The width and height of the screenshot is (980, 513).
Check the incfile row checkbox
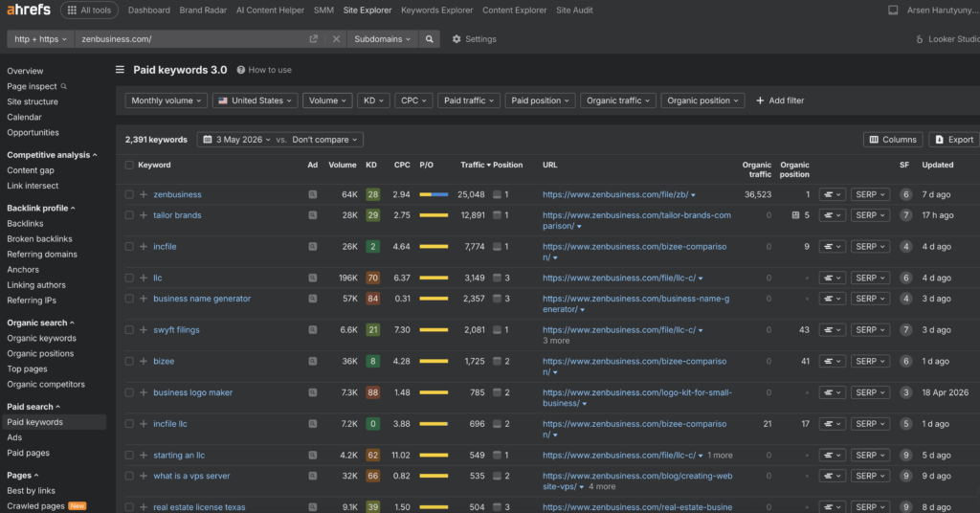(x=129, y=246)
